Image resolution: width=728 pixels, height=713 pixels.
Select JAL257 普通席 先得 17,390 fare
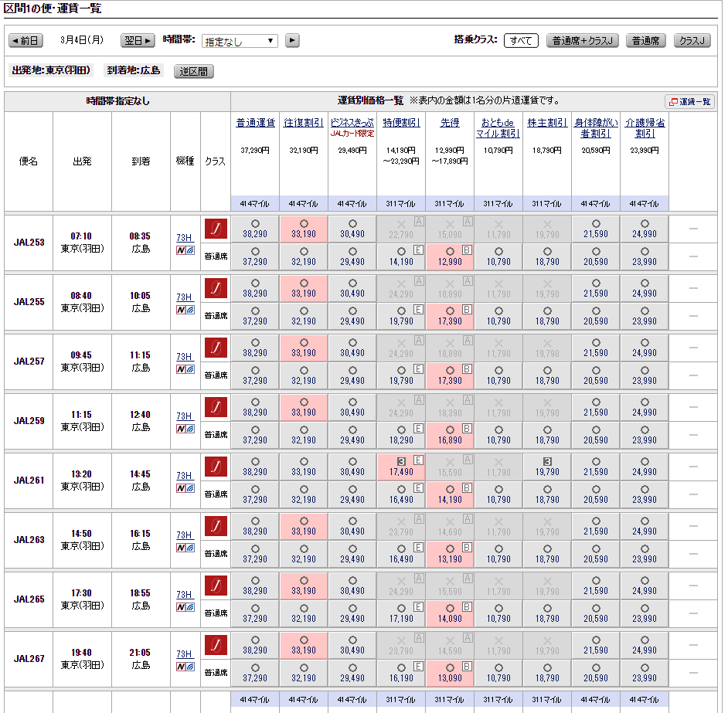(x=450, y=375)
